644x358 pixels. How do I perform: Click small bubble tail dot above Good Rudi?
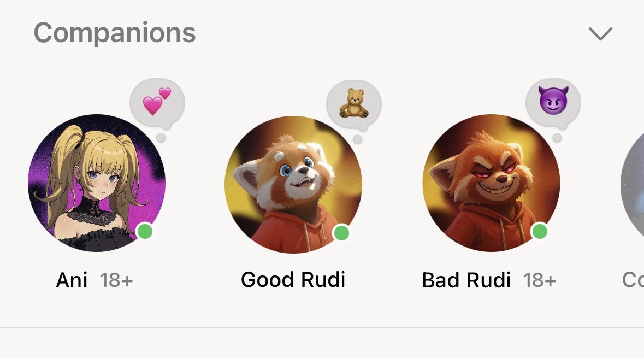[x=358, y=139]
